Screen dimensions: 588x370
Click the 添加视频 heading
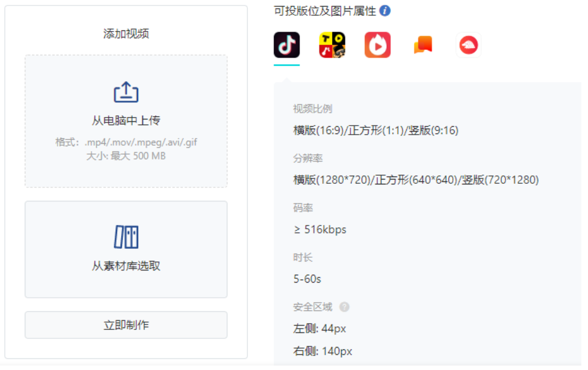point(126,34)
